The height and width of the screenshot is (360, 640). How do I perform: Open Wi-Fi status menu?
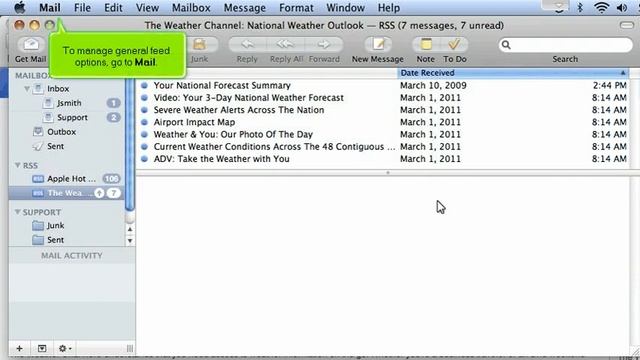point(601,7)
